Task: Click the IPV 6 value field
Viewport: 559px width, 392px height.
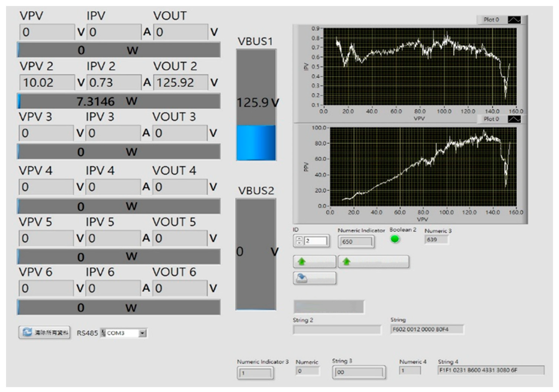Action: click(113, 288)
